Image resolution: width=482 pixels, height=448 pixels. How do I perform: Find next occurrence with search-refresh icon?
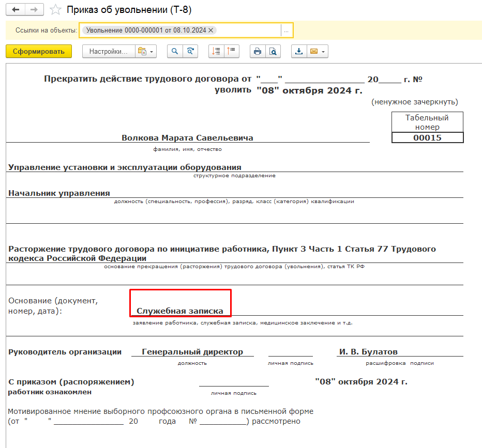(190, 51)
